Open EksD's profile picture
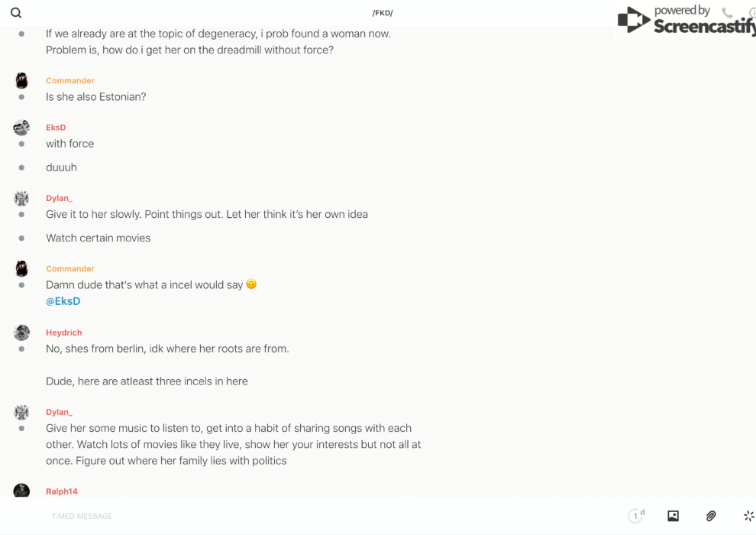This screenshot has width=756, height=535. pos(21,128)
